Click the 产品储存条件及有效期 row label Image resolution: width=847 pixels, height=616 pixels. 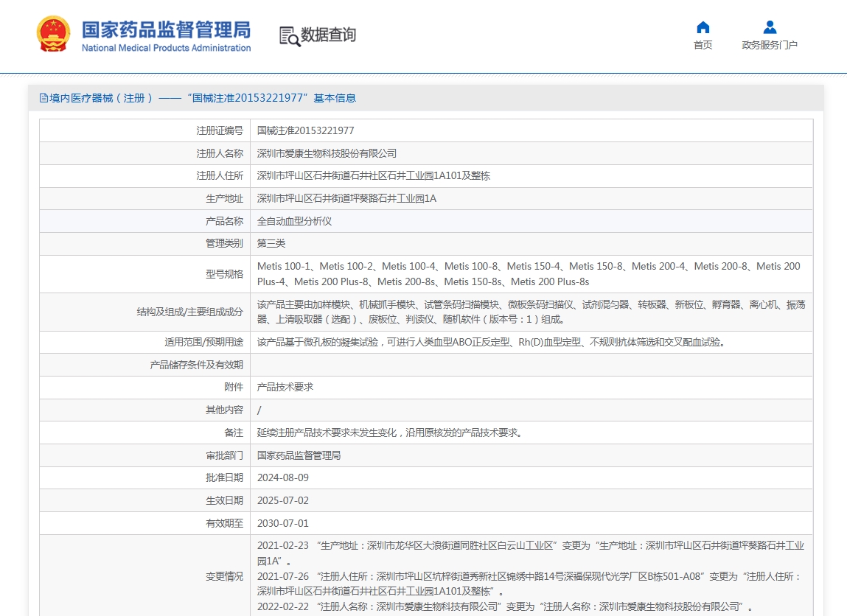[197, 365]
